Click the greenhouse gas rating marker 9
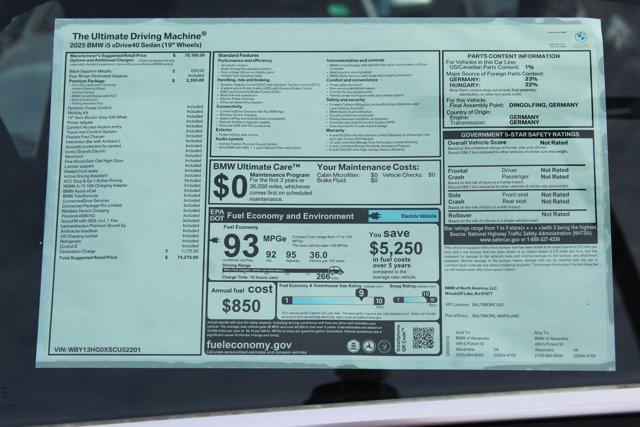 [x=361, y=294]
